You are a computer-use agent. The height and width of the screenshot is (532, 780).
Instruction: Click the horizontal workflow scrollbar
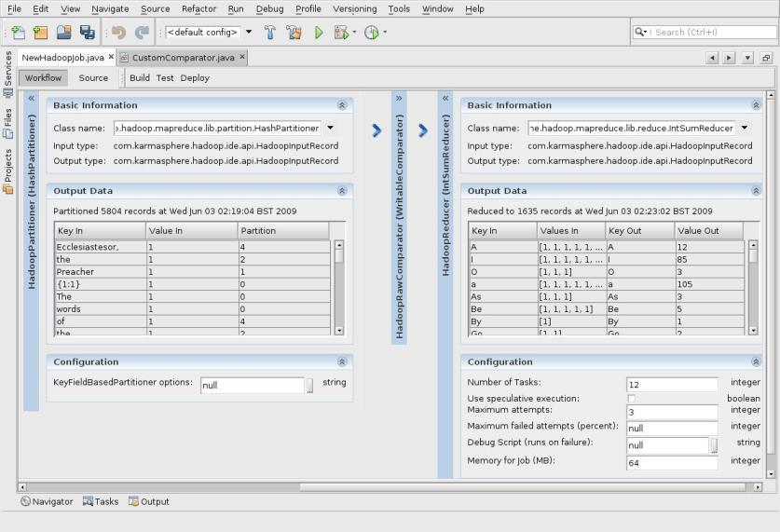[522, 486]
